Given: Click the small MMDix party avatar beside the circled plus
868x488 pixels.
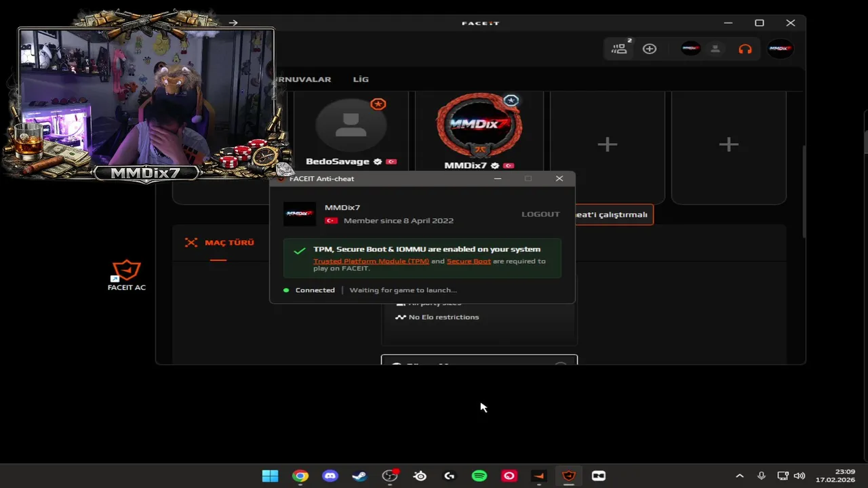Looking at the screenshot, I should click(x=690, y=49).
